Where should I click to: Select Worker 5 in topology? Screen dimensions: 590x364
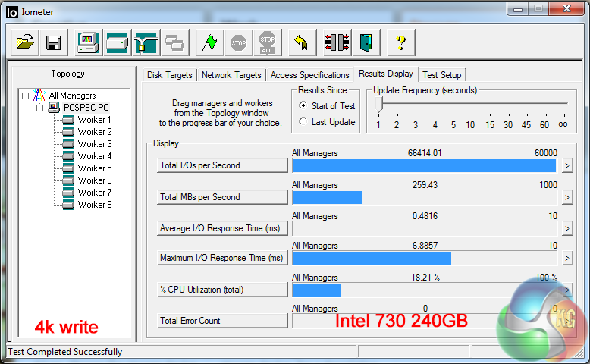95,168
